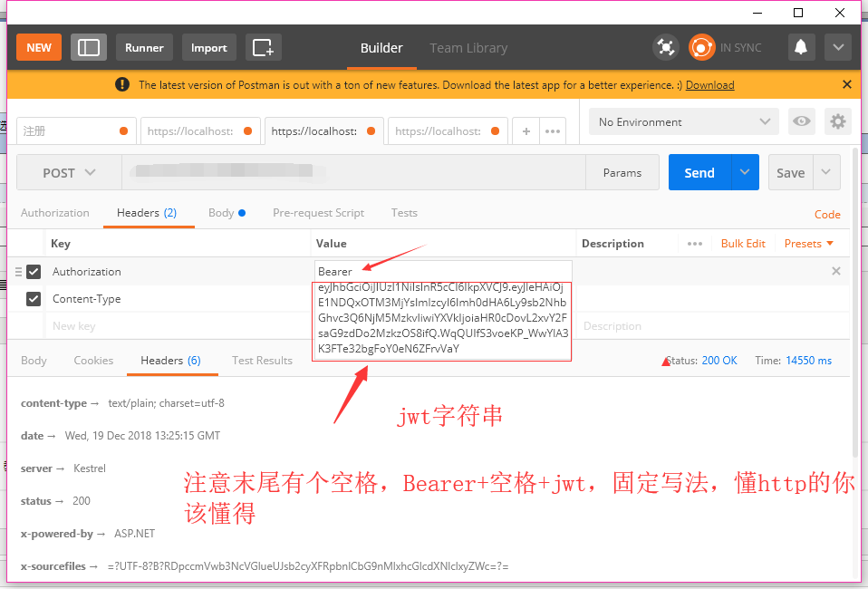Screen dimensions: 868x589
Task: Click the interceptor satellite icon
Action: (665, 48)
